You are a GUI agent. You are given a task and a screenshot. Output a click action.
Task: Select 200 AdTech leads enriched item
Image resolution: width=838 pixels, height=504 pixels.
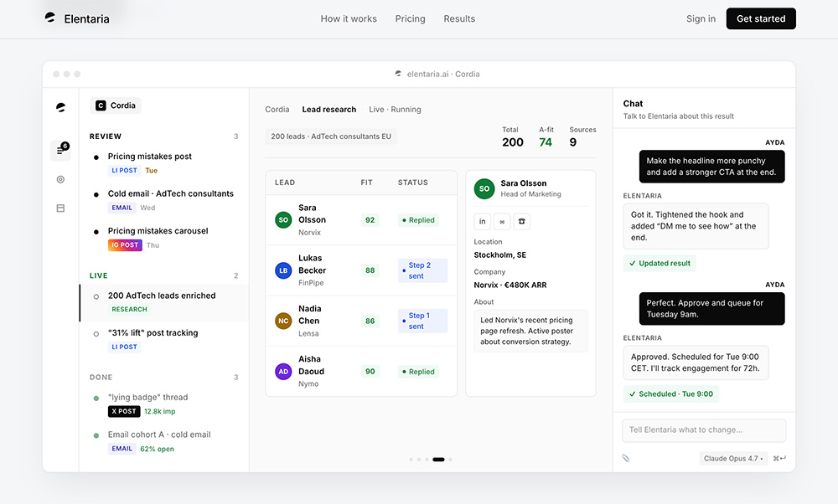pos(164,303)
